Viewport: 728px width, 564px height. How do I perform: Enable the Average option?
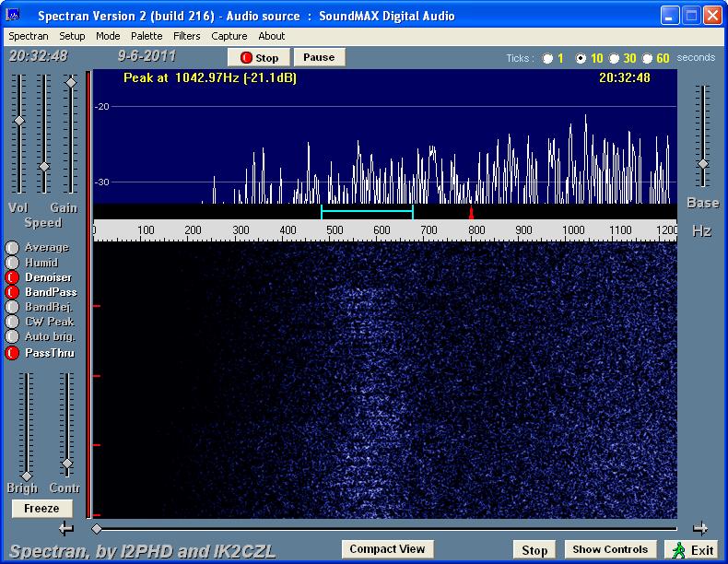click(x=13, y=248)
